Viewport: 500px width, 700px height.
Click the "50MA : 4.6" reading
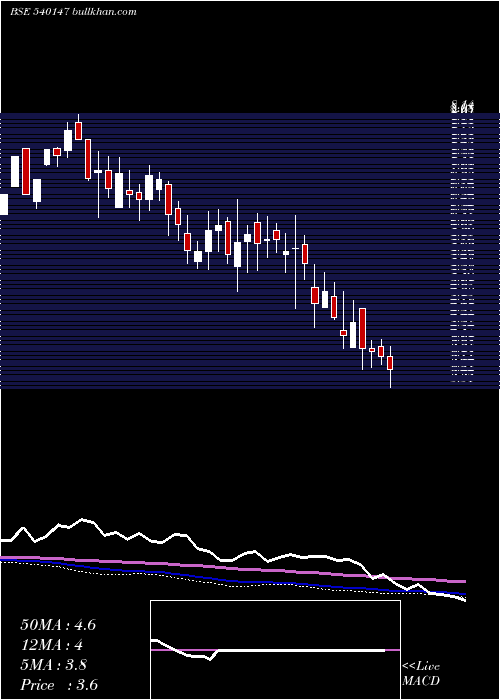tap(58, 625)
